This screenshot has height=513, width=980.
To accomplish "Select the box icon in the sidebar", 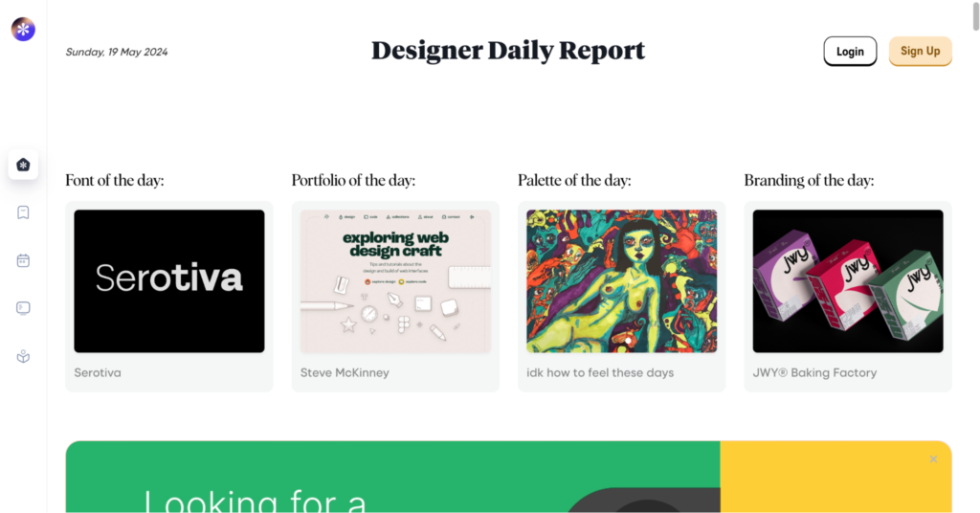I will [x=23, y=356].
